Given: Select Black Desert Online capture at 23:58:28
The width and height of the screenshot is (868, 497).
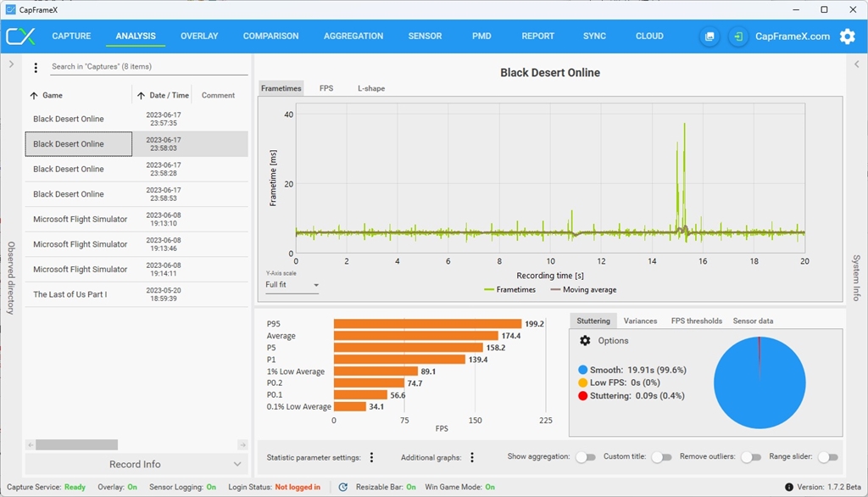Looking at the screenshot, I should click(136, 169).
